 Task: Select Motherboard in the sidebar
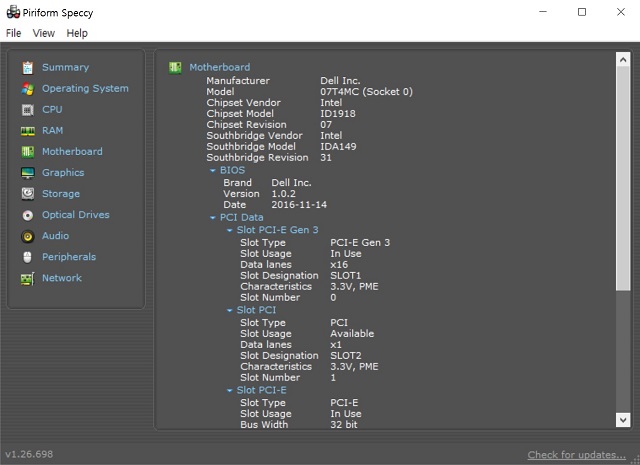[72, 151]
